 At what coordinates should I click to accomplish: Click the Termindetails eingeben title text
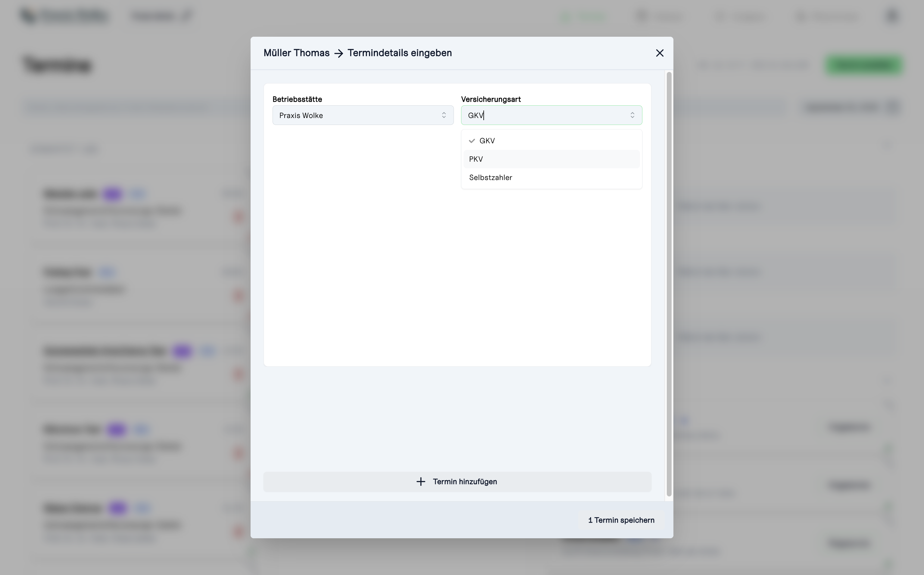pyautogui.click(x=399, y=53)
